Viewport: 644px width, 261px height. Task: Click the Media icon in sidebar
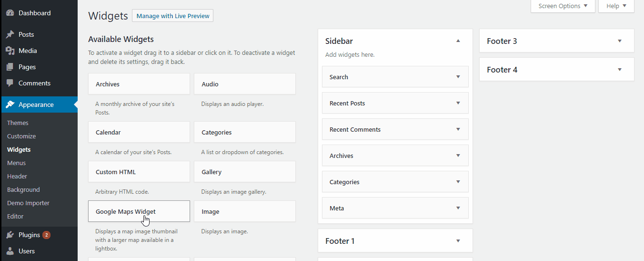coord(10,51)
